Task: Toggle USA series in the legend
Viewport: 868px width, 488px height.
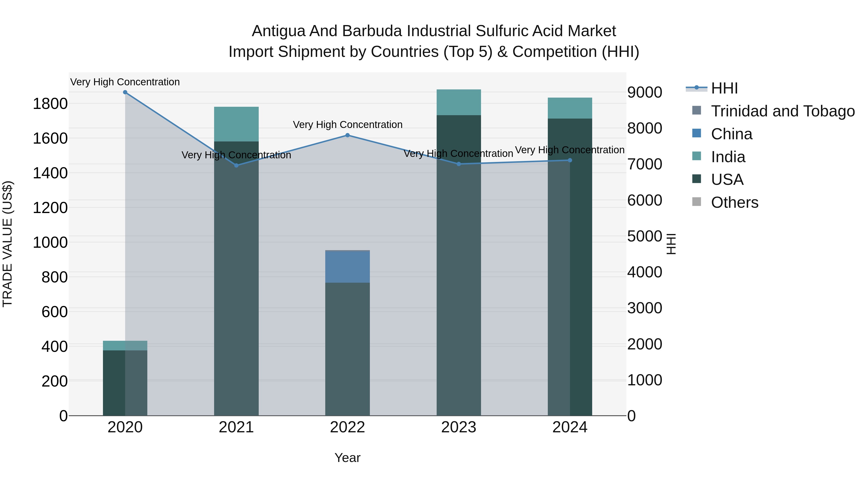Action: click(718, 180)
